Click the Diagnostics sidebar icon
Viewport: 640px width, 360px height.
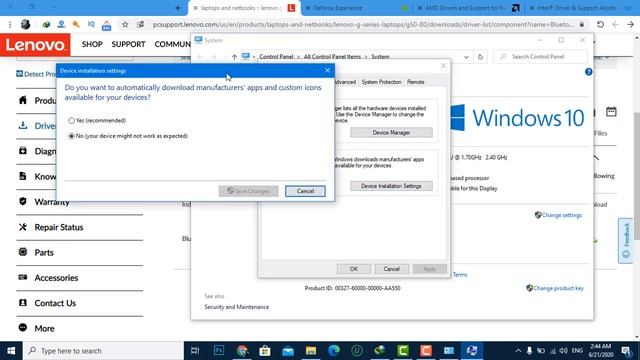[x=23, y=151]
